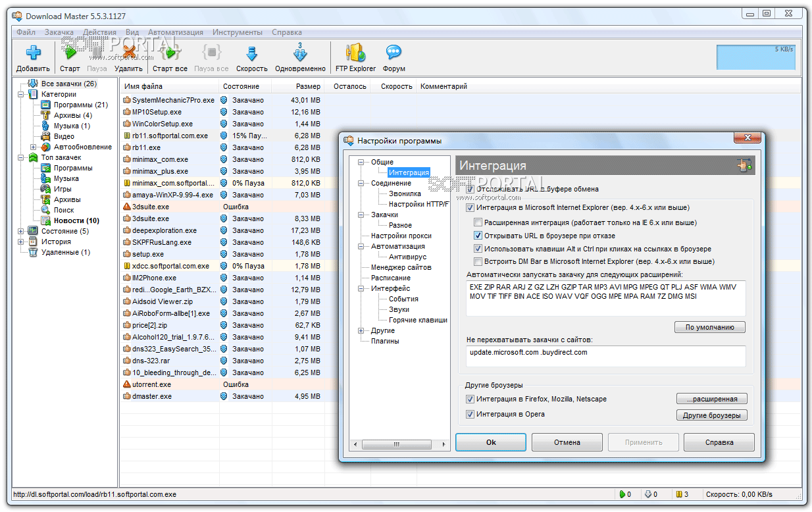Open the Справка menu in the menu bar

(287, 32)
